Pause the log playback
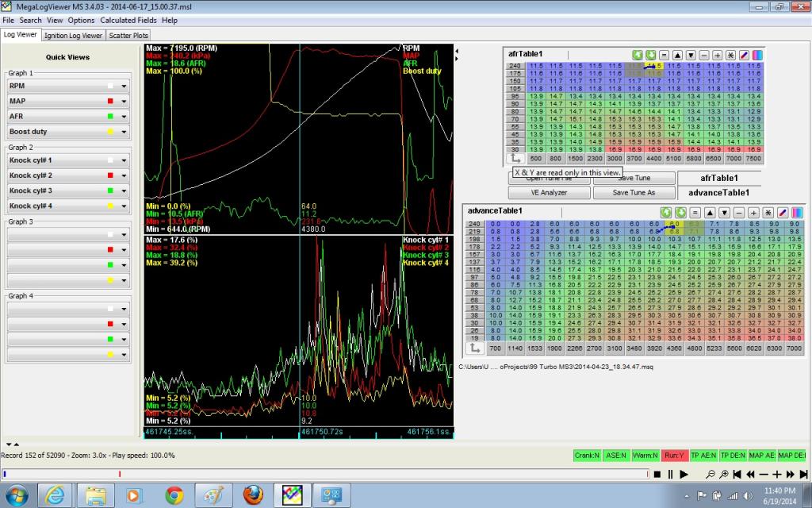 (670, 474)
